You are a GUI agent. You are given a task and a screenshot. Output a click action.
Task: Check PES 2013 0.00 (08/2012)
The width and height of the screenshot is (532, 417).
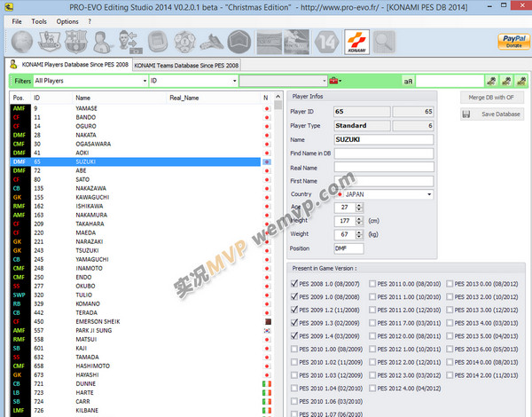[450, 284]
